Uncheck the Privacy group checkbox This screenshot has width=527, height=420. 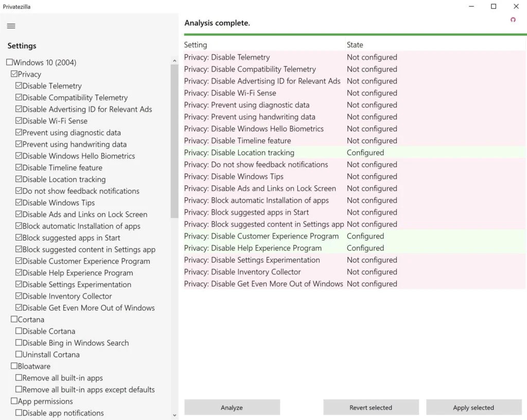[x=14, y=74]
